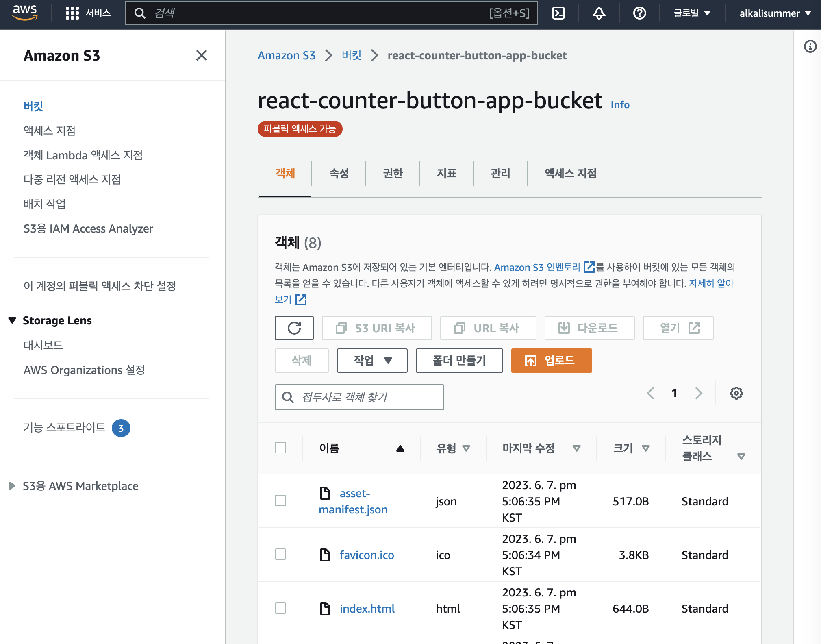Click the notifications bell icon
This screenshot has height=644, width=821.
(599, 13)
